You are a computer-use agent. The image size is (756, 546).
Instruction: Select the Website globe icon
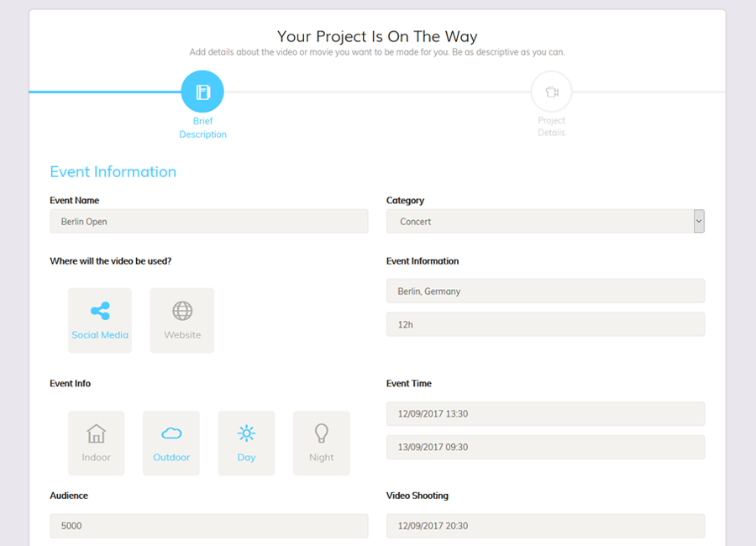tap(182, 311)
